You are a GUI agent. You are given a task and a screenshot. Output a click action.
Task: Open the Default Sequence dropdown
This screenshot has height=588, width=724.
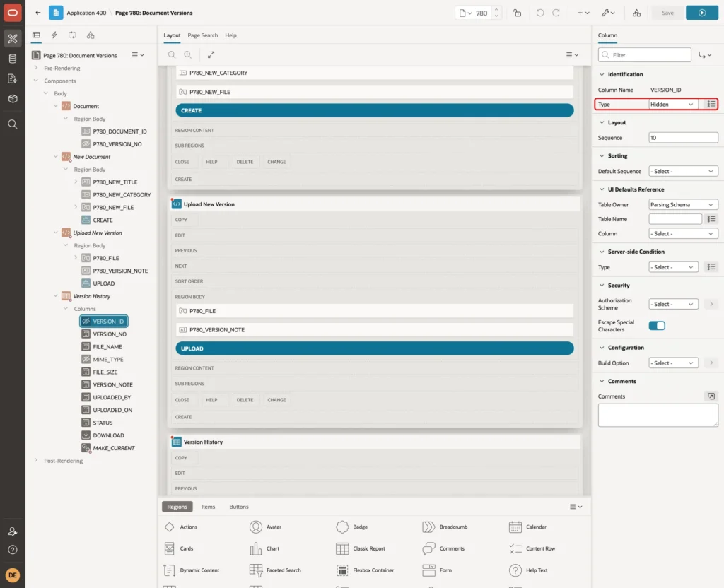pyautogui.click(x=683, y=171)
